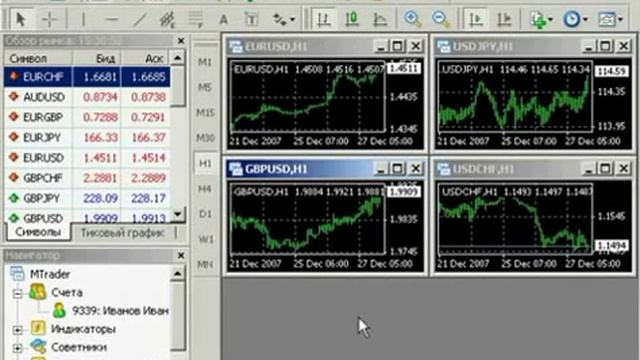Pick the equidistant channel tool
The width and height of the screenshot is (640, 360).
(x=167, y=19)
